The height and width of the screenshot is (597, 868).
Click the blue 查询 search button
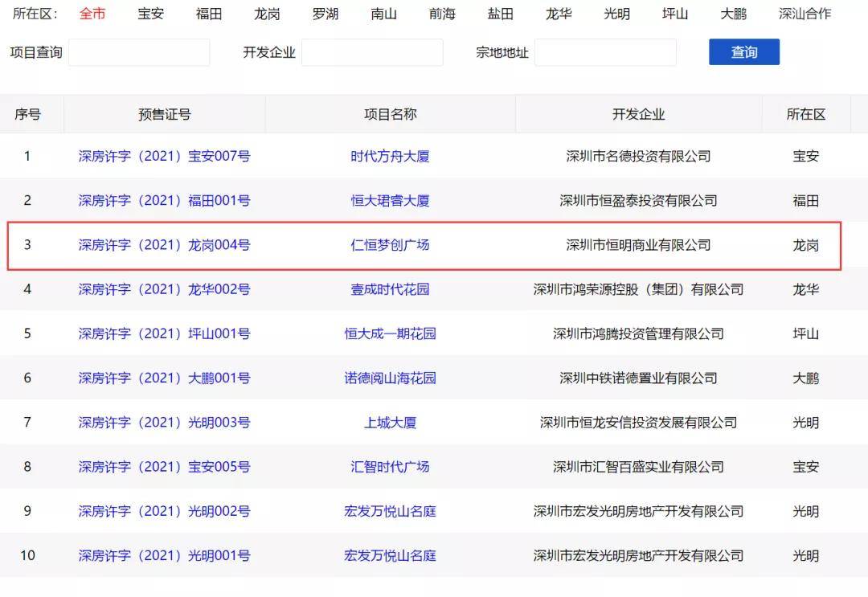[x=743, y=52]
